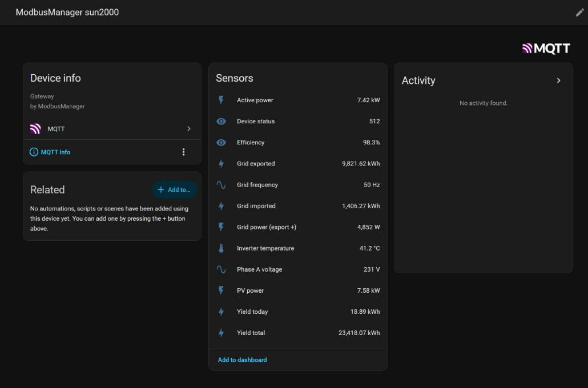The height and width of the screenshot is (388, 588).
Task: Click the 50 Hz frequency value
Action: pyautogui.click(x=372, y=185)
